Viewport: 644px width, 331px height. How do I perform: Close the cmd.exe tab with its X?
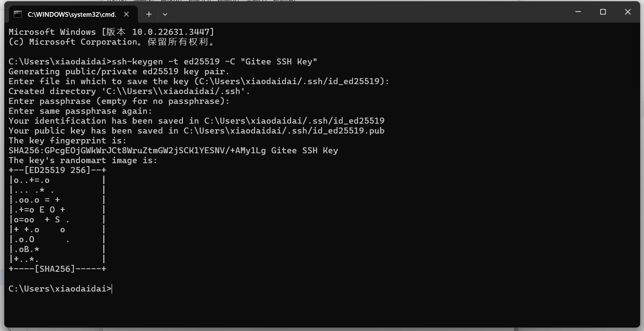point(126,14)
